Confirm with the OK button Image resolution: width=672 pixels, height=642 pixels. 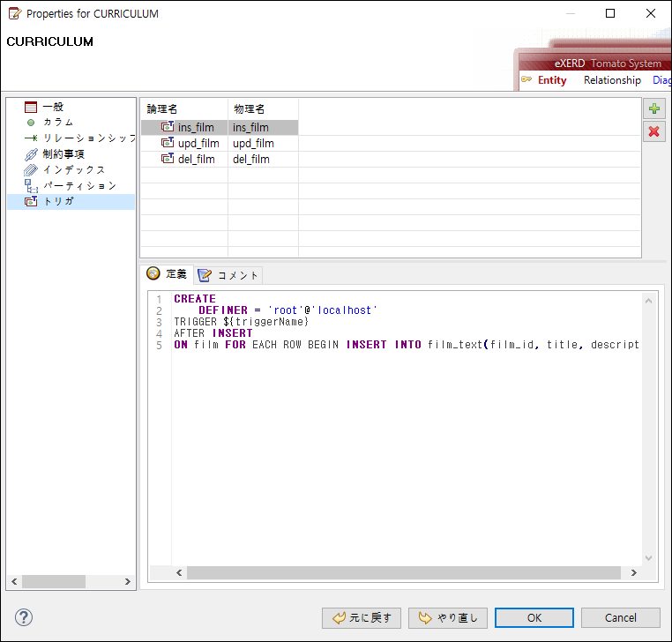tap(534, 618)
